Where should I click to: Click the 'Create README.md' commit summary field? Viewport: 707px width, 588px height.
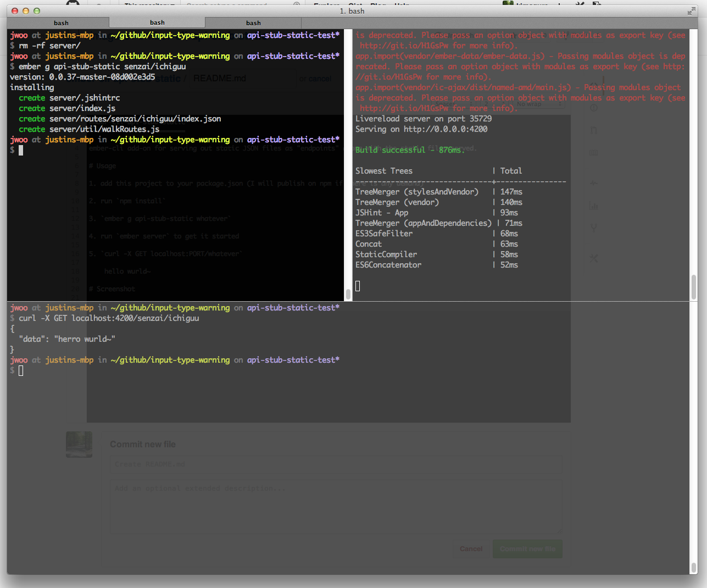[x=336, y=464]
